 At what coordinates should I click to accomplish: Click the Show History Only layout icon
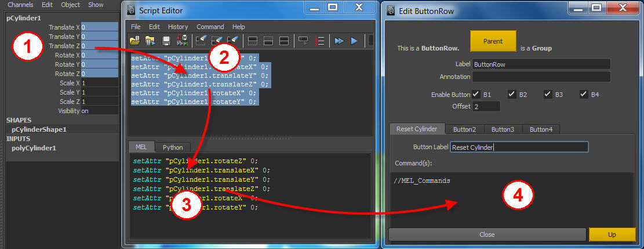tap(253, 41)
